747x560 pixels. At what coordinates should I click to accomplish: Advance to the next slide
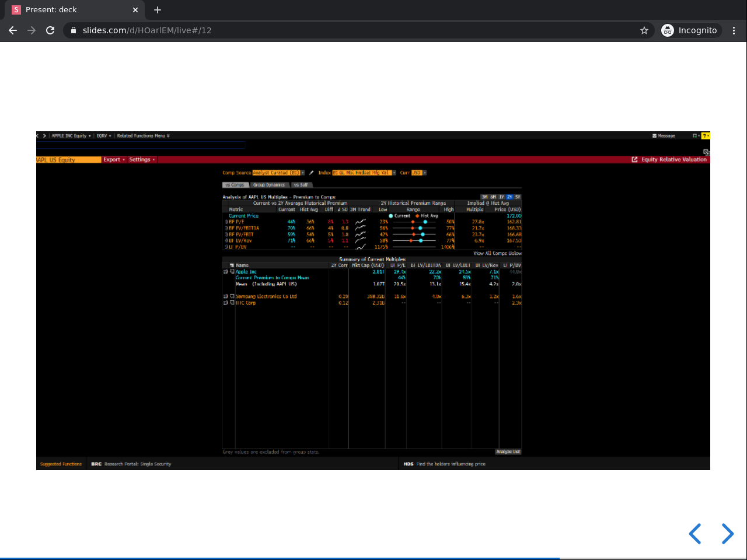[x=727, y=534]
